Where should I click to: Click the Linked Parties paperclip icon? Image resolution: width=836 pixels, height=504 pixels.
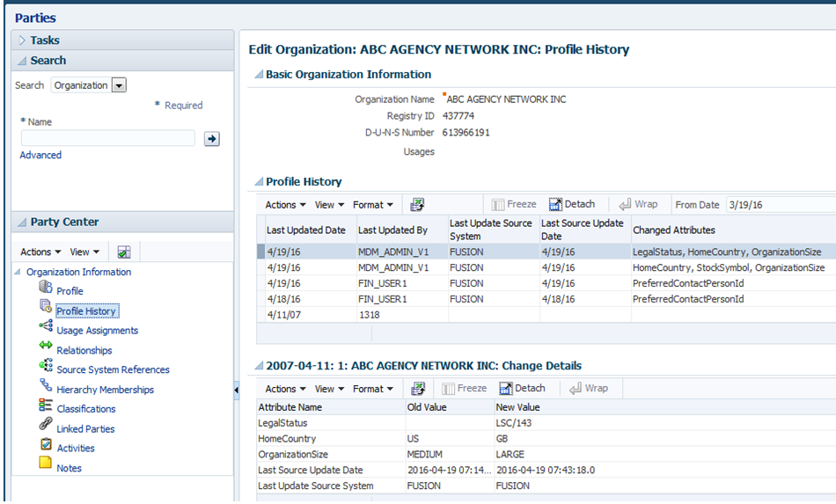(x=46, y=425)
